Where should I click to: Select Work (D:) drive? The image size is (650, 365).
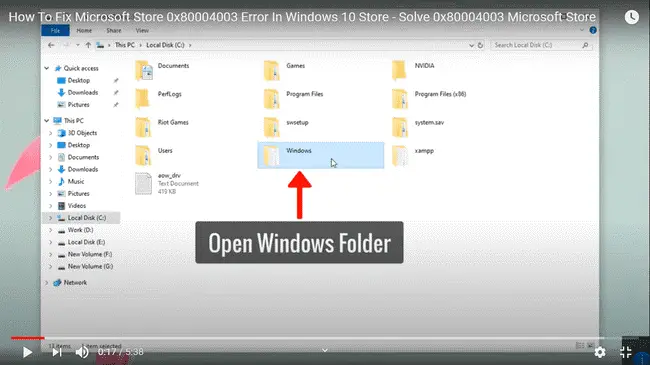click(80, 230)
